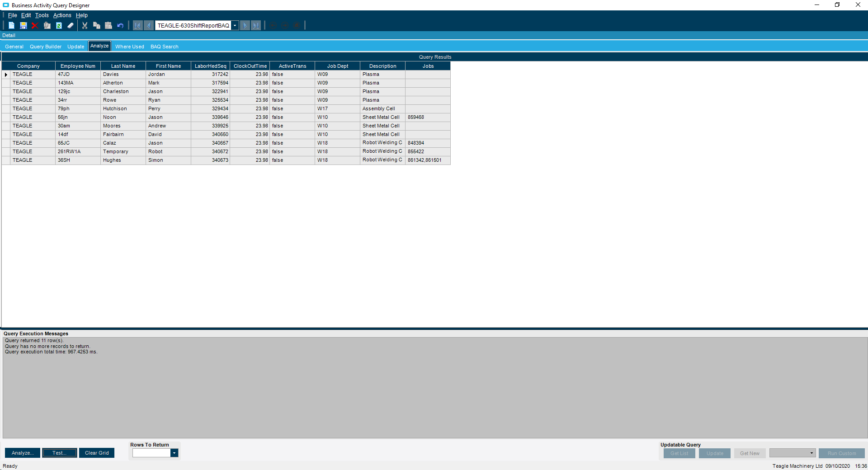Select the cell with employee 143MA

click(78, 83)
